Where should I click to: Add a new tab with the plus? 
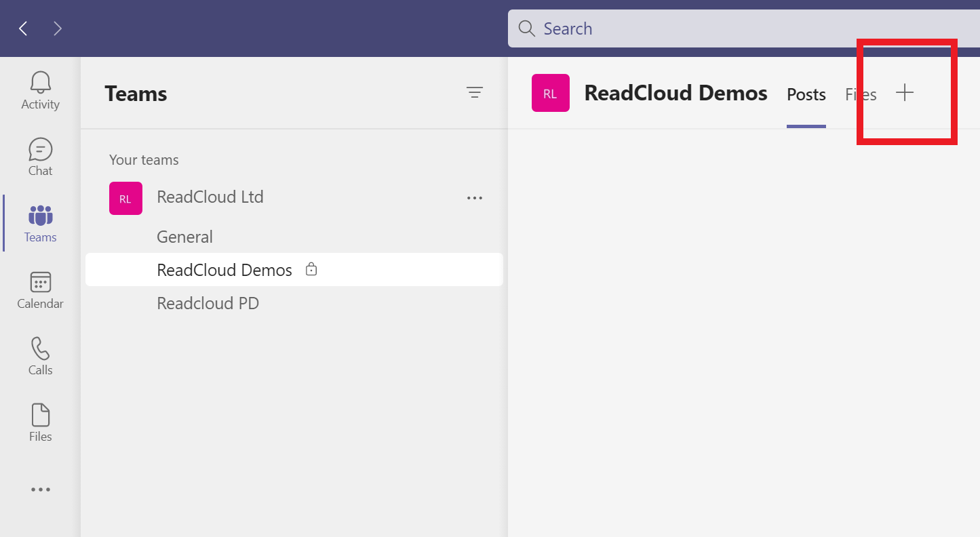[905, 94]
